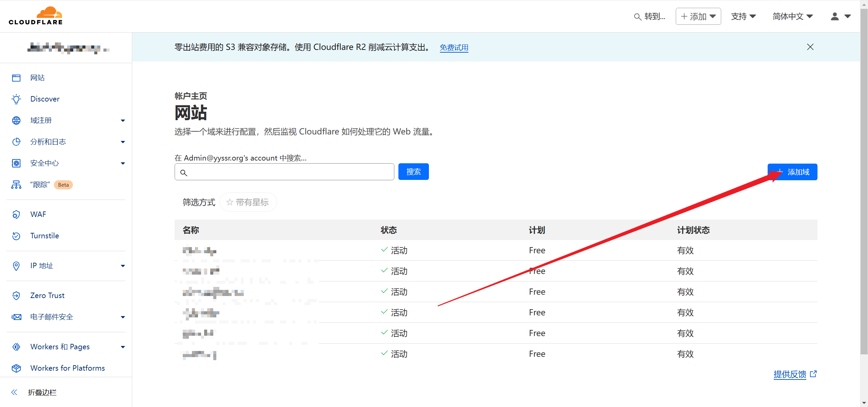Click the Workers 和 Pages icon
The image size is (868, 407).
coord(16,347)
